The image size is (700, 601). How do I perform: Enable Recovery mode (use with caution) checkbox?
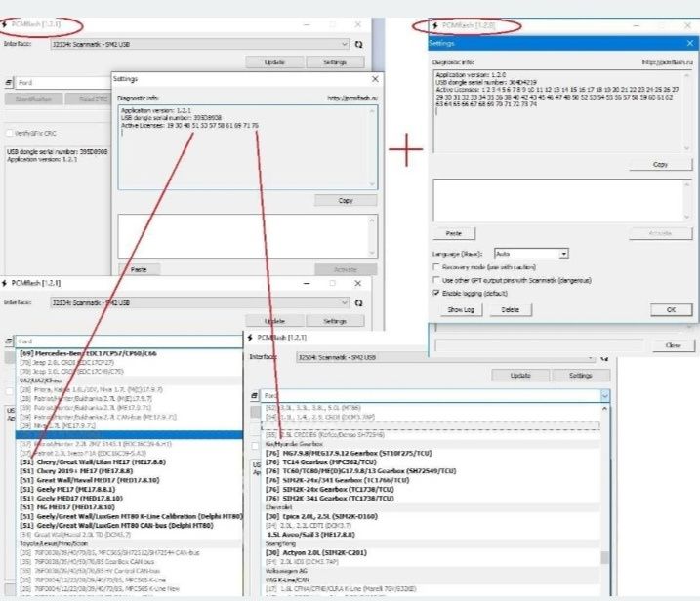[x=436, y=266]
